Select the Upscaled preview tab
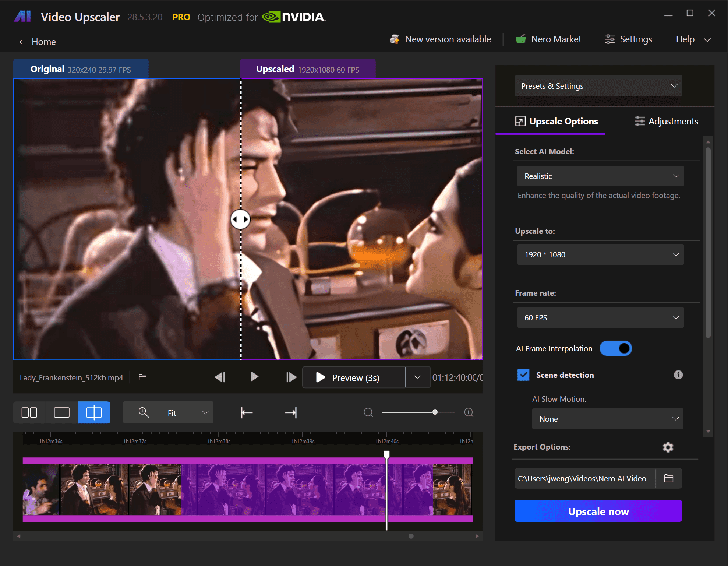Screen dimensions: 728x566 click(x=308, y=69)
